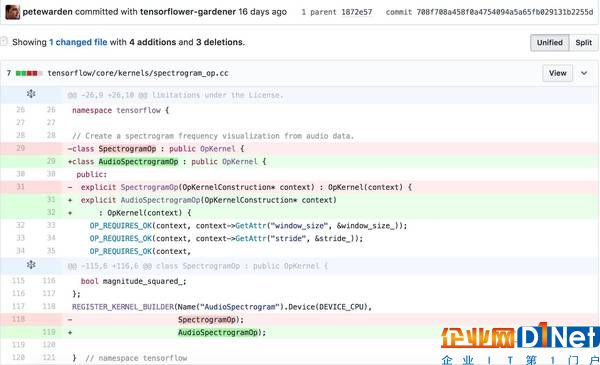Image resolution: width=600 pixels, height=365 pixels.
Task: Open tensorflower-gardener profile link
Action: [x=188, y=12]
